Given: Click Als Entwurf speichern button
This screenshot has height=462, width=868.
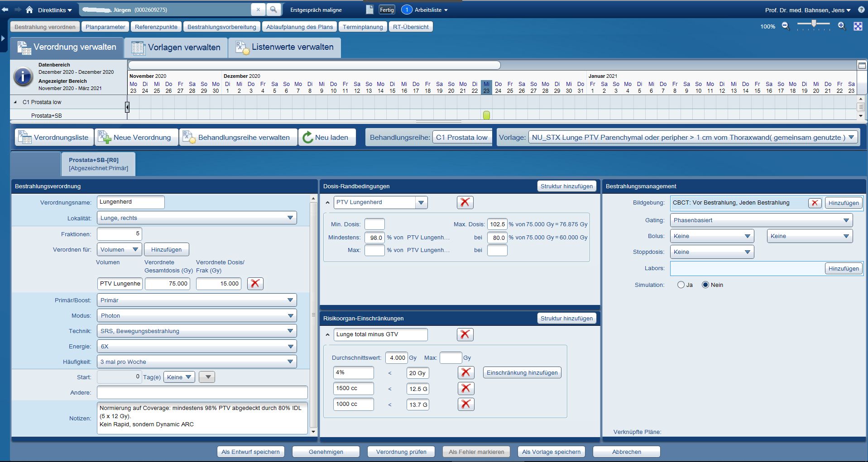Looking at the screenshot, I should click(250, 452).
